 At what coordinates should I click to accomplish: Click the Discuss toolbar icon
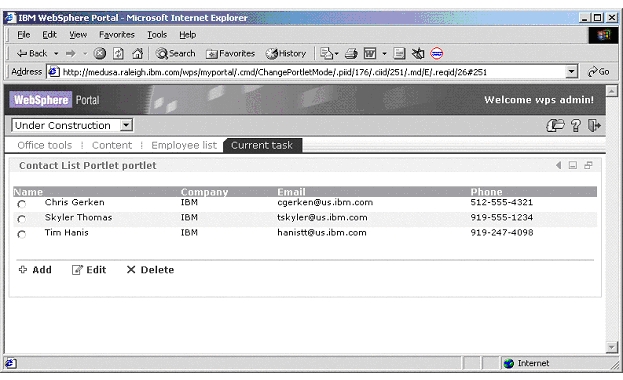(x=399, y=53)
